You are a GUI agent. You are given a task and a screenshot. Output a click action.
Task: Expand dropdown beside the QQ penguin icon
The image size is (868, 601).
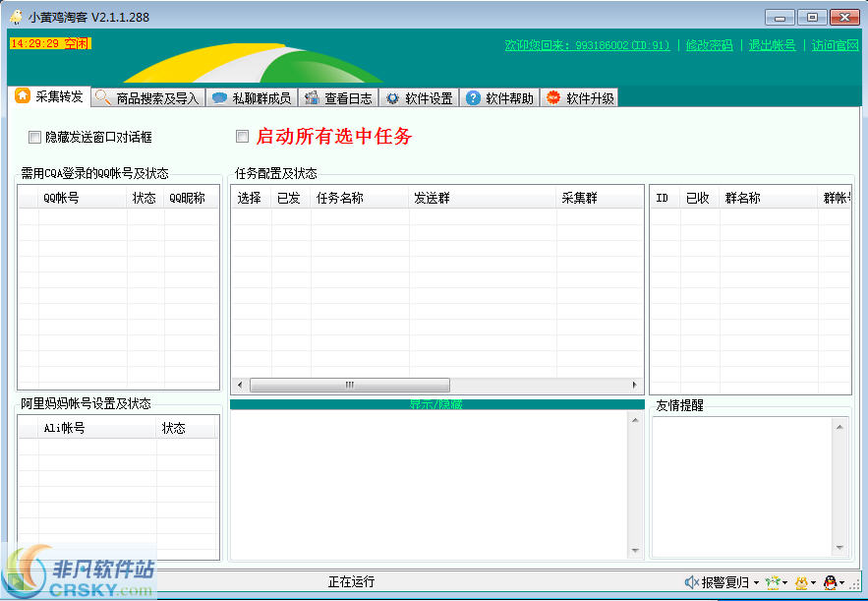pos(842,582)
